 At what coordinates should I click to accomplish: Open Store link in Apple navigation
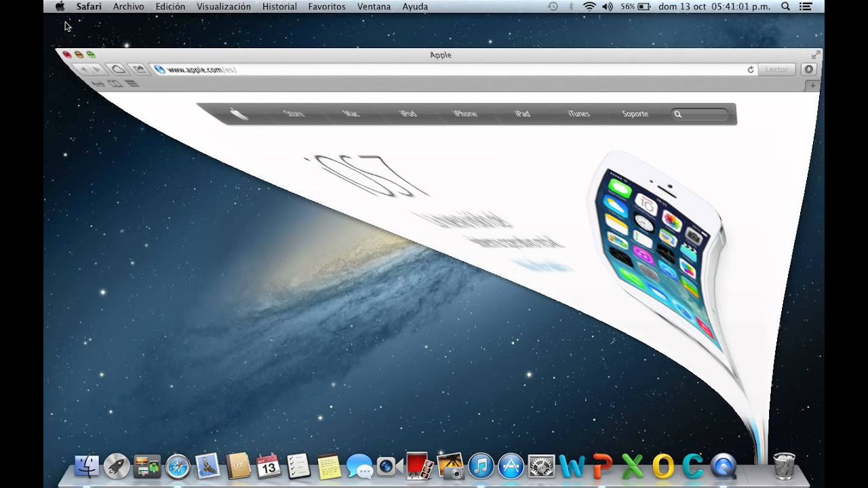click(x=294, y=113)
